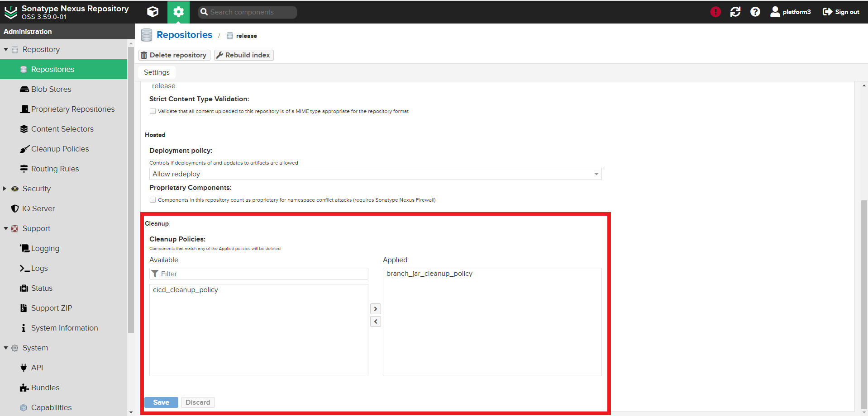Viewport: 868px width, 416px height.
Task: Click the Cleanup Policies broom icon
Action: pyautogui.click(x=24, y=149)
